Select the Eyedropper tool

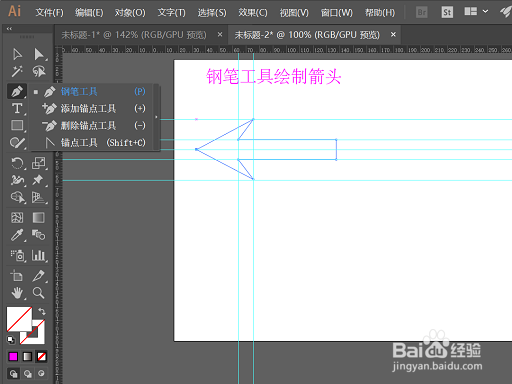[17, 235]
